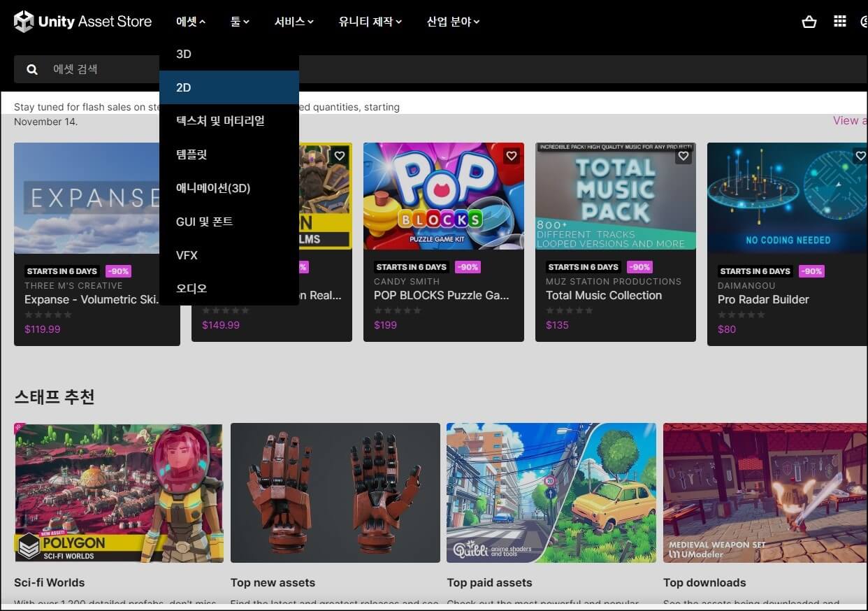
Task: Click the Top paid assets link
Action: [489, 582]
